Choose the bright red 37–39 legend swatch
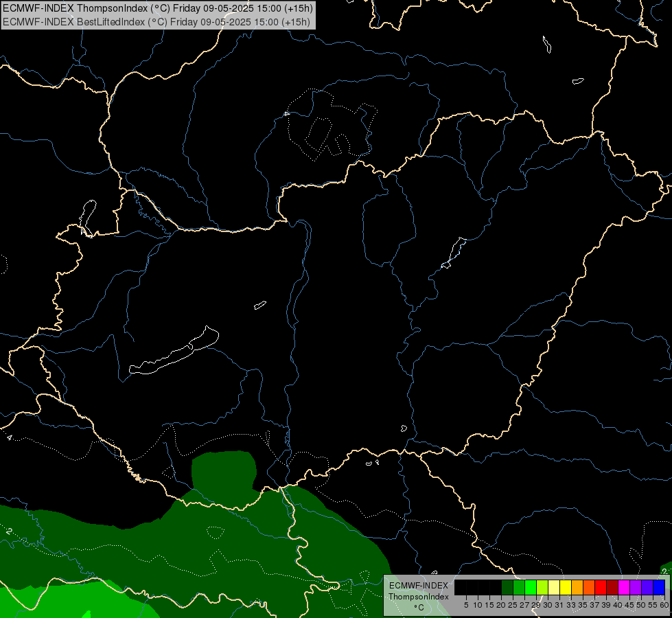Screen dimensions: 672x618 coord(601,587)
